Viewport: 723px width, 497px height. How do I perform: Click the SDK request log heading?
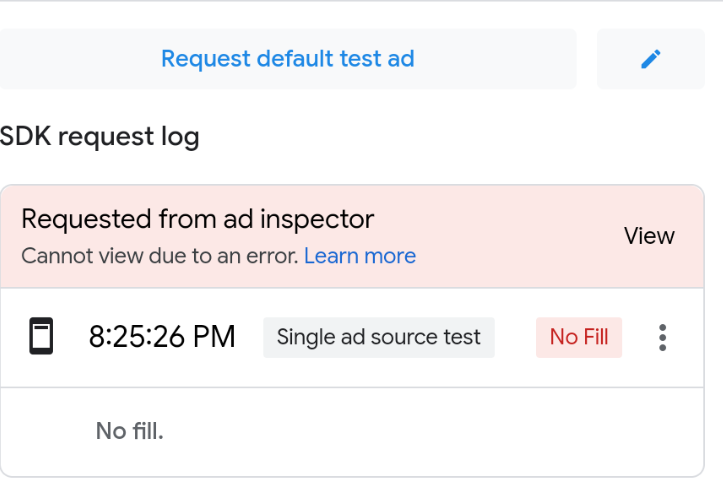tap(100, 137)
